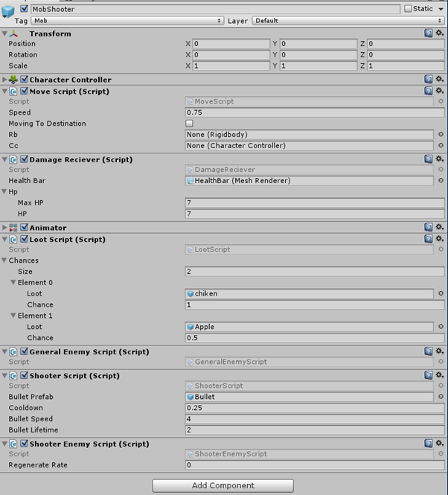Open Character Controller help icon
Image resolution: width=448 pixels, height=495 pixels.
(429, 79)
